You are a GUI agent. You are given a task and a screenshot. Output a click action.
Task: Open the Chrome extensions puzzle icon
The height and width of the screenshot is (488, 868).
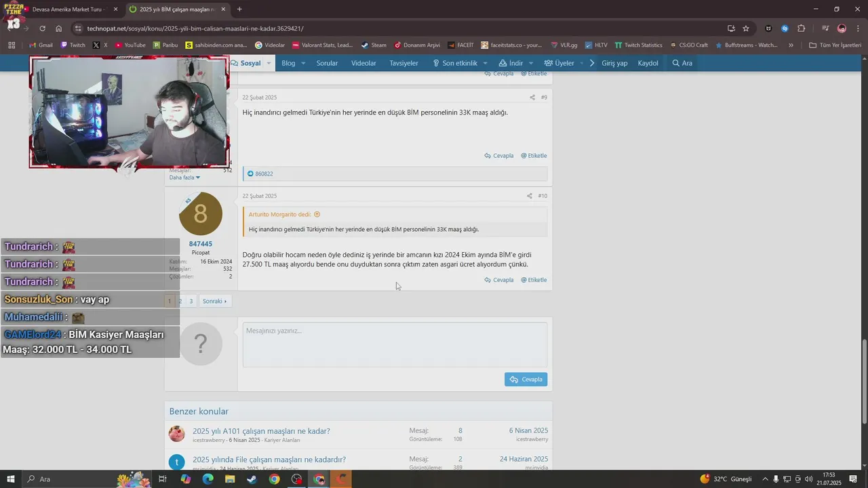coord(802,28)
